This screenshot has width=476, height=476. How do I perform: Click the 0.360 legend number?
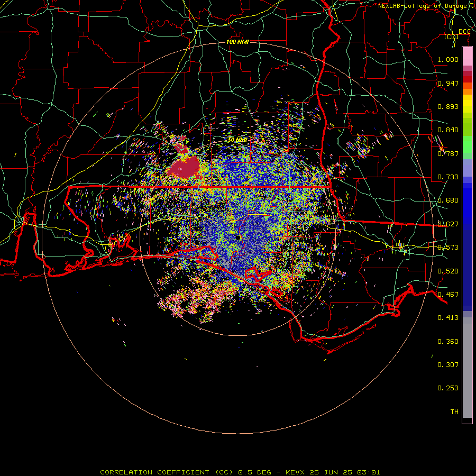[448, 342]
